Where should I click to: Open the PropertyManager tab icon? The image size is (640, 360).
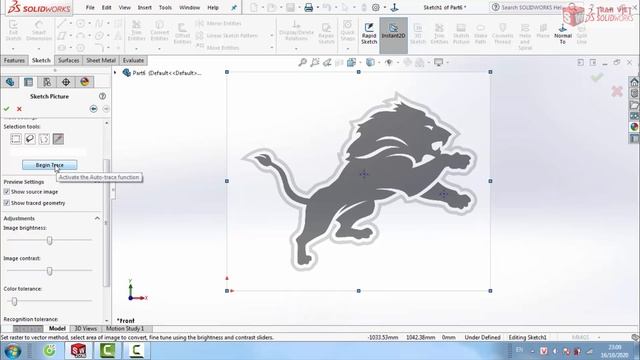pos(29,82)
